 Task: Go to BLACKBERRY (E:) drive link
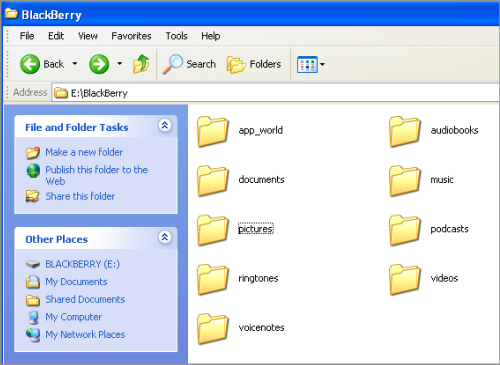(x=82, y=264)
